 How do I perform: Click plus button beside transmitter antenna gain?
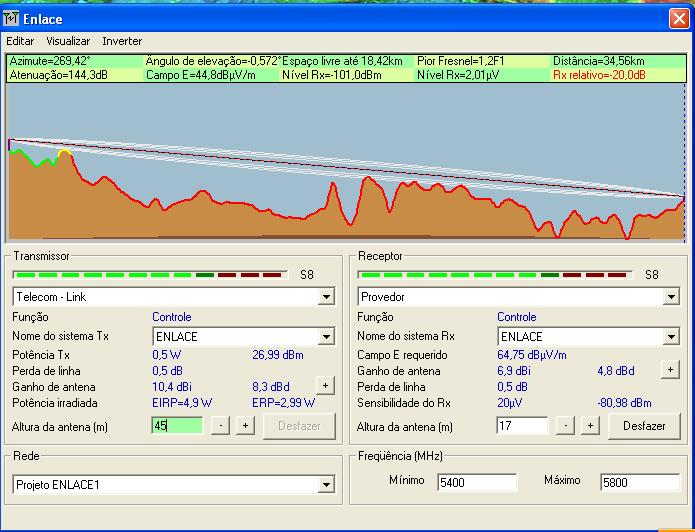(325, 385)
